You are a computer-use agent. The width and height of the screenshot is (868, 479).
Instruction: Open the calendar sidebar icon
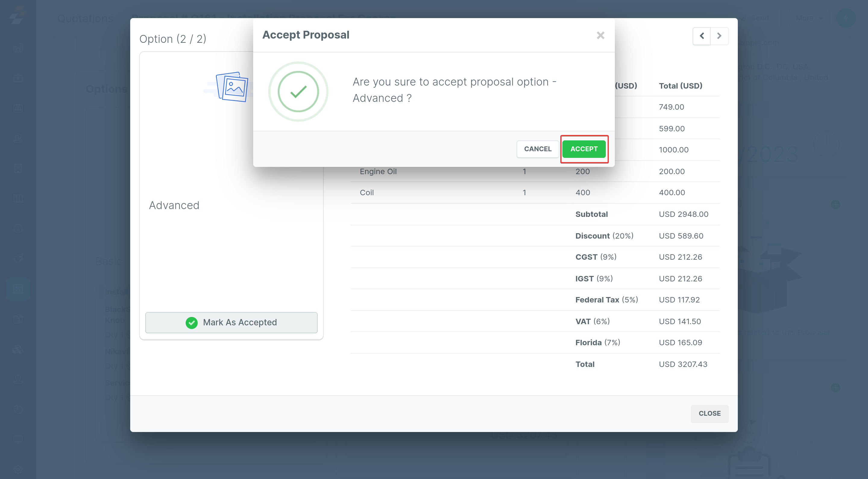[18, 108]
